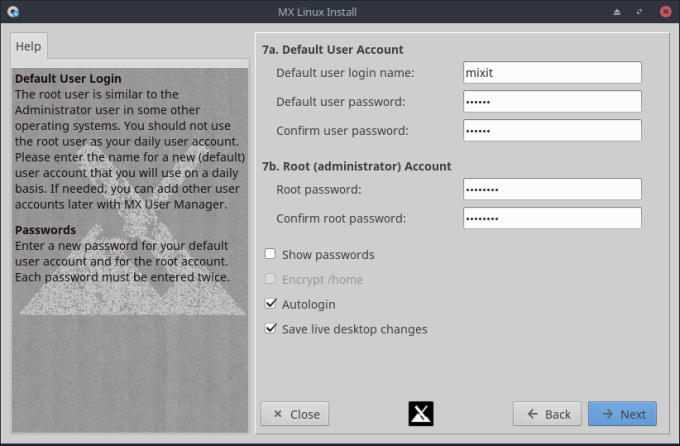Click the 'Confirm root password:' label
Viewport: 680px width, 446px height.
click(341, 219)
